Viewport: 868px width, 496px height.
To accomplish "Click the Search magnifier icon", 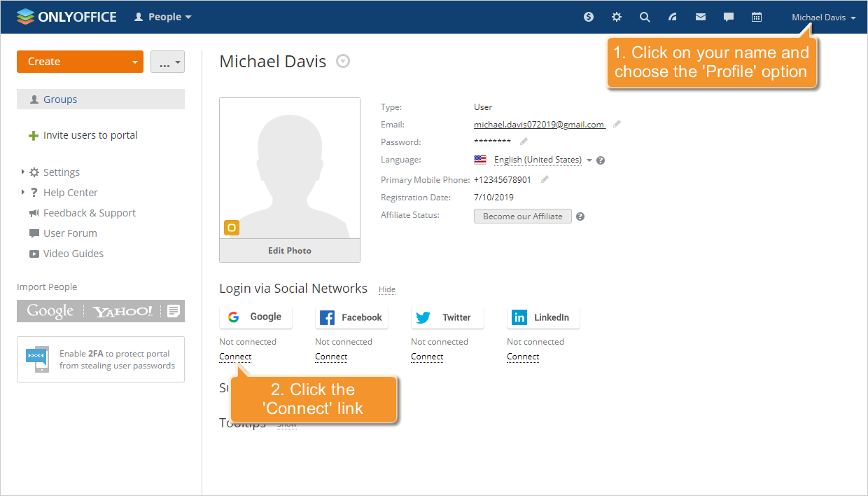I will [x=645, y=17].
